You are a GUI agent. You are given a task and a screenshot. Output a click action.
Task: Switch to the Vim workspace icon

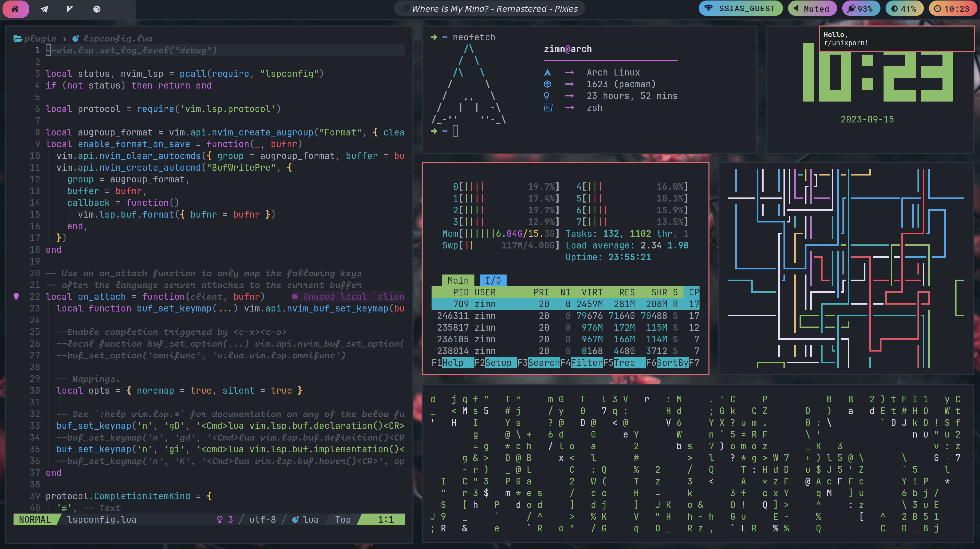tap(70, 9)
